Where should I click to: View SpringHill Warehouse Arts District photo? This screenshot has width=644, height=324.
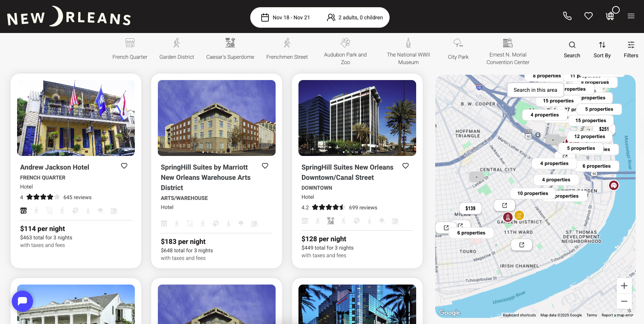pos(217,118)
